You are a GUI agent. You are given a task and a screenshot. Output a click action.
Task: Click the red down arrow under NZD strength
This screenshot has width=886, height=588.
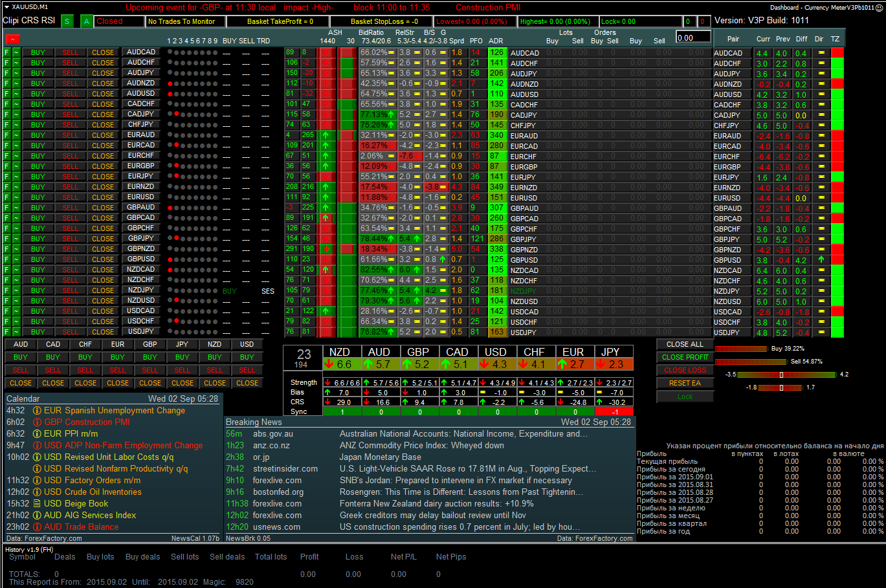point(329,364)
